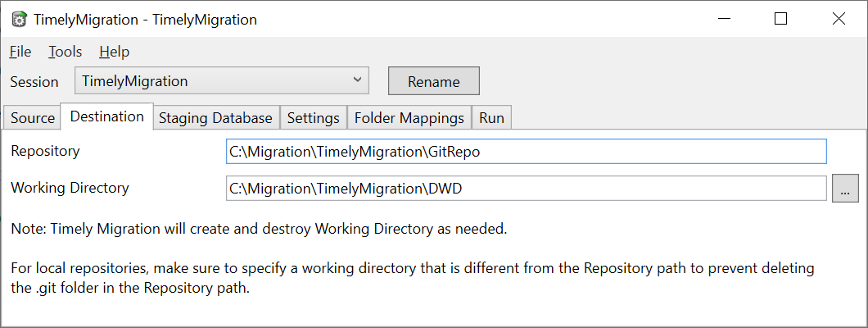
Task: Expand the Session dropdown arrow
Action: pos(357,80)
